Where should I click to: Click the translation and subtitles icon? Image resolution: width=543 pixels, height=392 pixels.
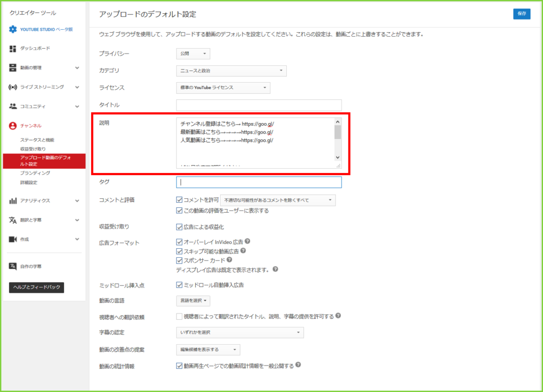[13, 220]
